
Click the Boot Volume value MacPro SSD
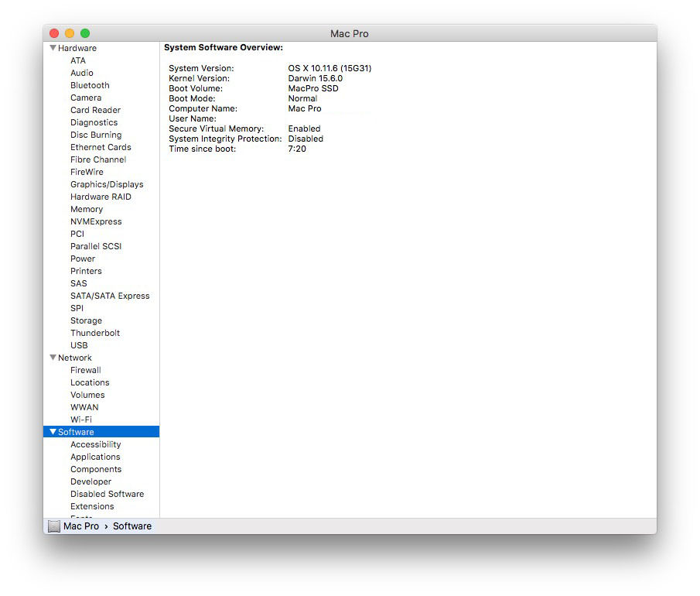(x=313, y=88)
